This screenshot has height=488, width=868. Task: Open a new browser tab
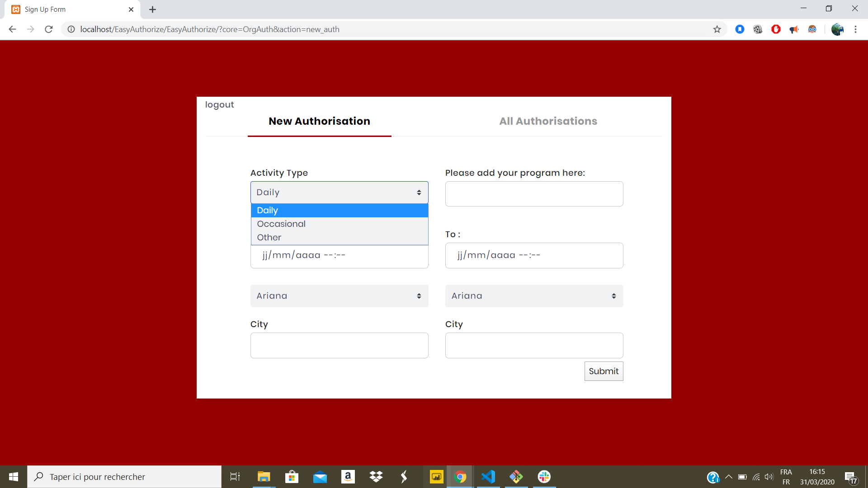tap(153, 9)
